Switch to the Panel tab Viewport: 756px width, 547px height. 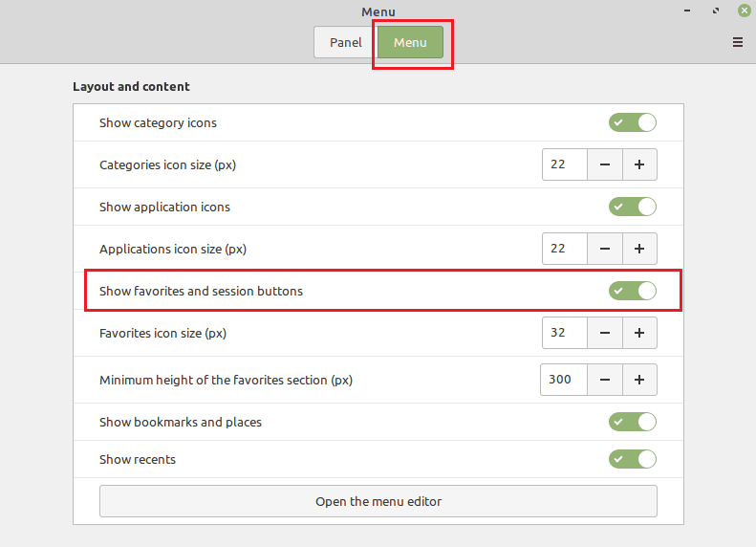(346, 42)
